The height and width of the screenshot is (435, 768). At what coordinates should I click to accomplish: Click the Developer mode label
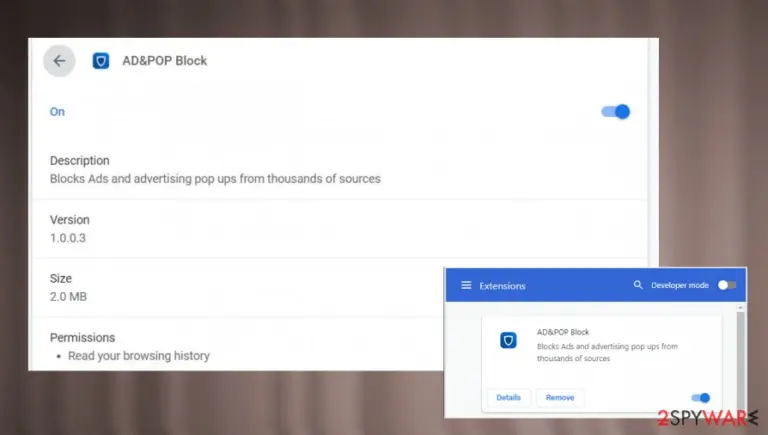click(679, 285)
